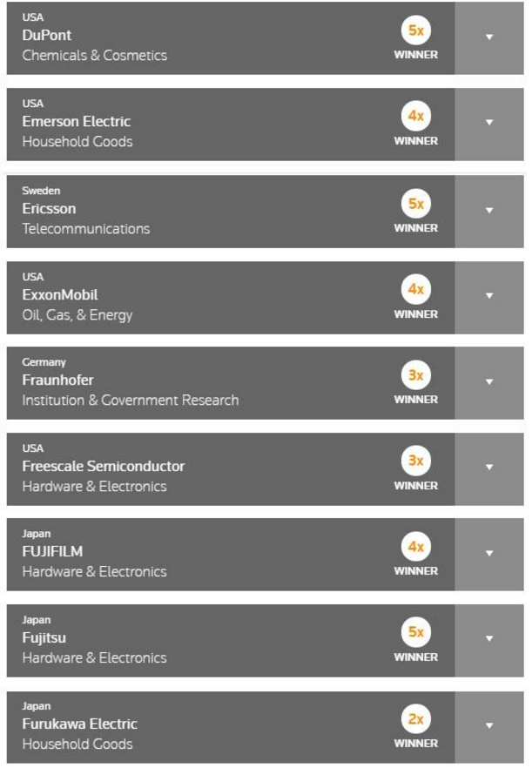
Task: Click the 4x badge for FUJIFILM
Action: coord(416,547)
